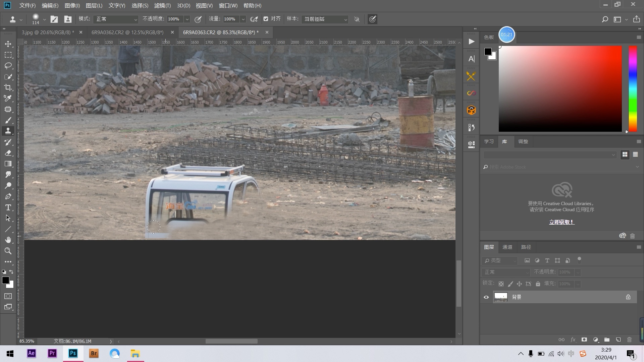Select the Hand tool
This screenshot has height=362, width=644.
8,240
